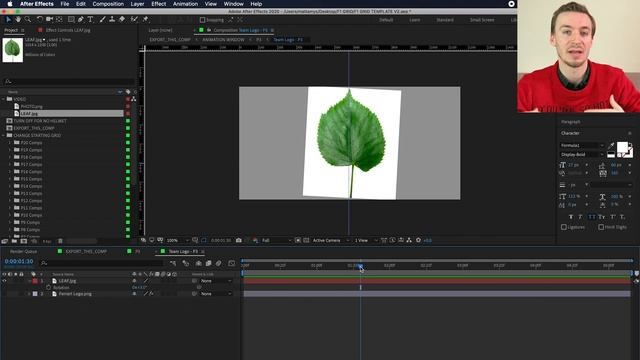Click the Draft 3D timeline icon
The width and height of the screenshot is (640, 360).
186,263
